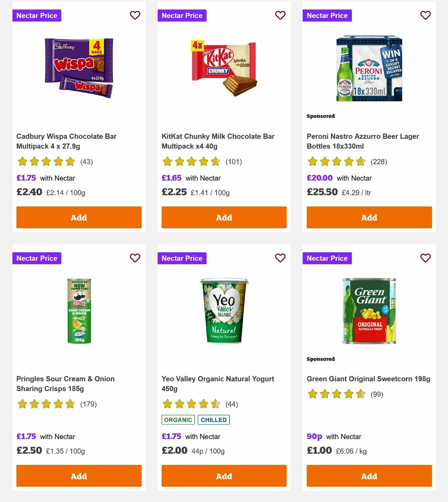Screen dimensions: 448x502
Task: Click the heart icon on KitKat Chunky card
Action: point(280,15)
